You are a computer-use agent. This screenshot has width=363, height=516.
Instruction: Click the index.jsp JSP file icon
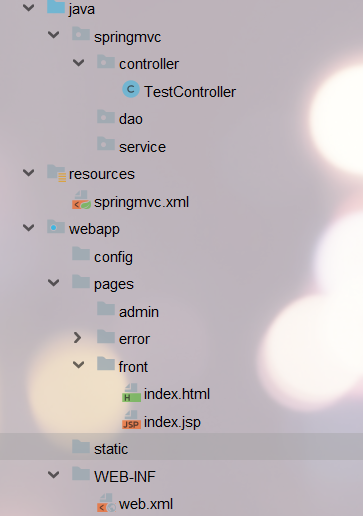pos(131,420)
